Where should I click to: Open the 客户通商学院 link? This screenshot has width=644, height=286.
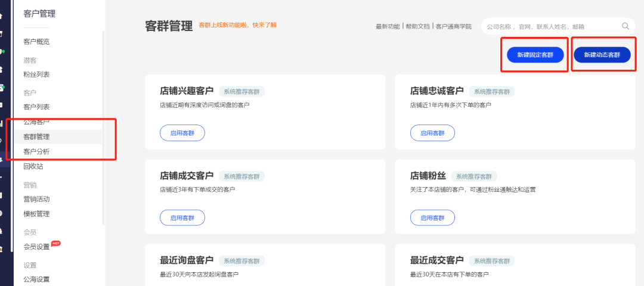pyautogui.click(x=453, y=26)
